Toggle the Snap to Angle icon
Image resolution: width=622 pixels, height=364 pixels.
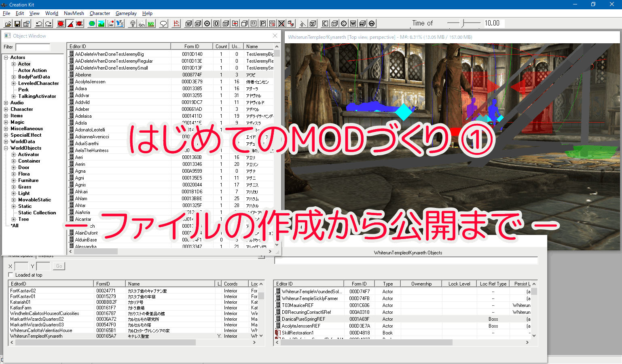pyautogui.click(x=71, y=23)
